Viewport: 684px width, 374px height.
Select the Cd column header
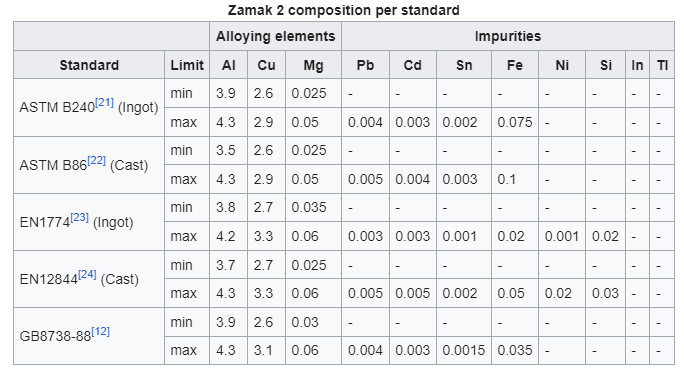click(x=413, y=65)
